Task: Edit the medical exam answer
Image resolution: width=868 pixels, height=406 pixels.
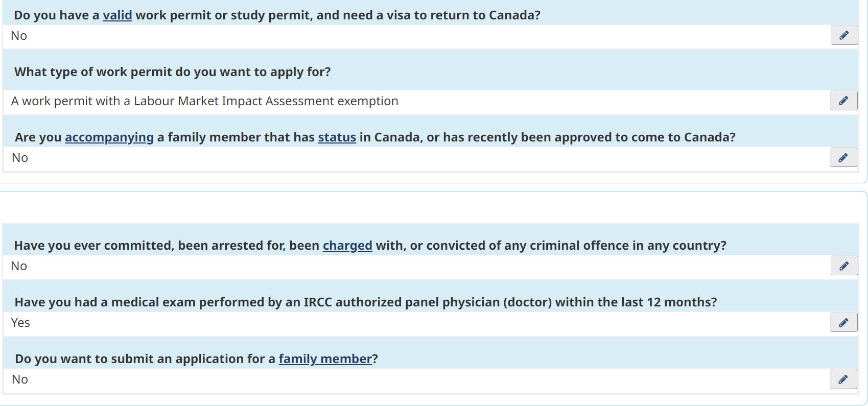Action: click(843, 323)
